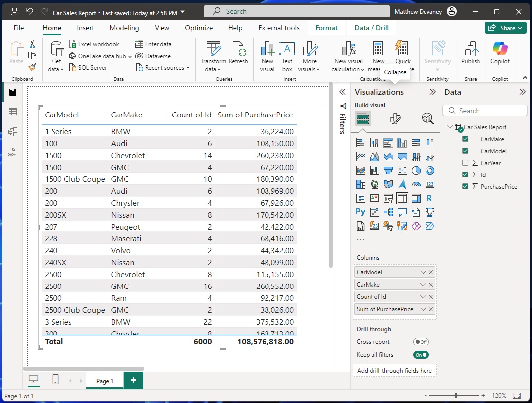Disable the Keep all filters toggle
Screen dimensions: 532x403
[421, 355]
